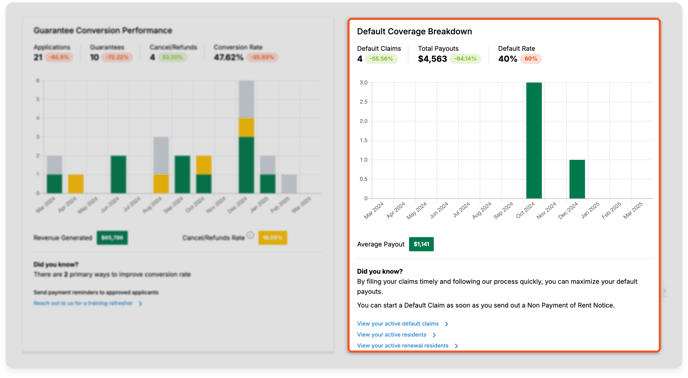
Task: Click the 40% Default Rate value
Action: tap(508, 59)
